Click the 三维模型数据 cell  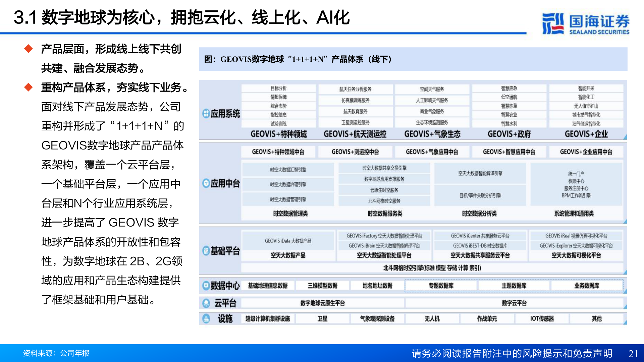[323, 286]
